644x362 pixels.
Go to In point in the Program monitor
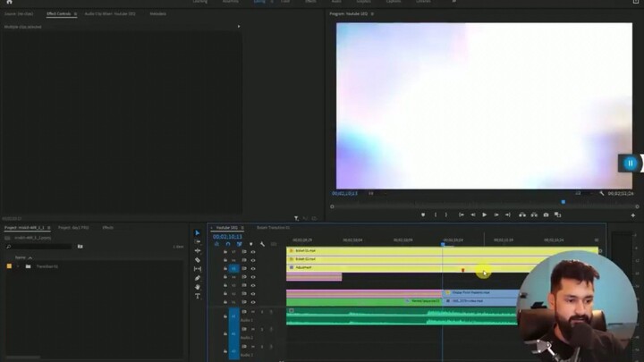[462, 215]
